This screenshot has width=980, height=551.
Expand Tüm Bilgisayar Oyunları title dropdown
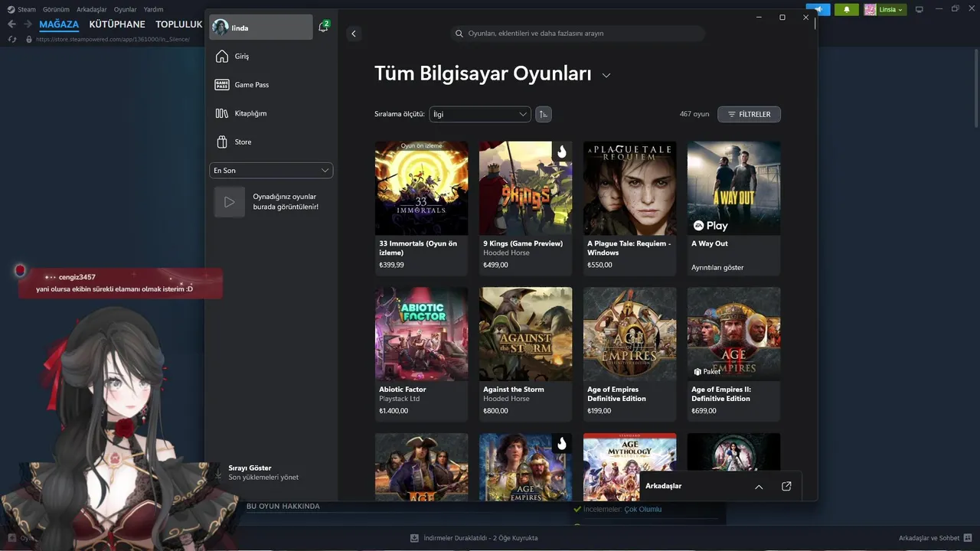pos(606,75)
